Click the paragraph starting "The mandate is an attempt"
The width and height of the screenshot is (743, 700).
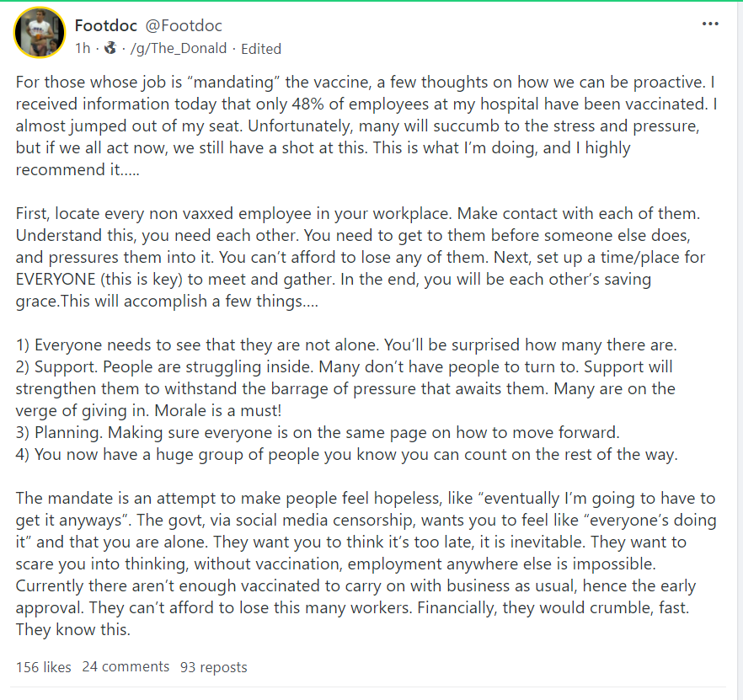[362, 542]
